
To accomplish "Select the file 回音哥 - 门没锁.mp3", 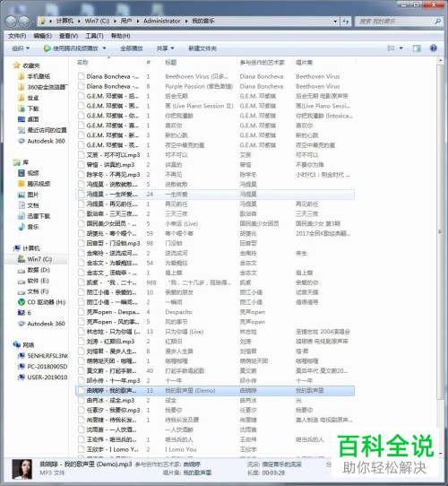I will coord(215,243).
